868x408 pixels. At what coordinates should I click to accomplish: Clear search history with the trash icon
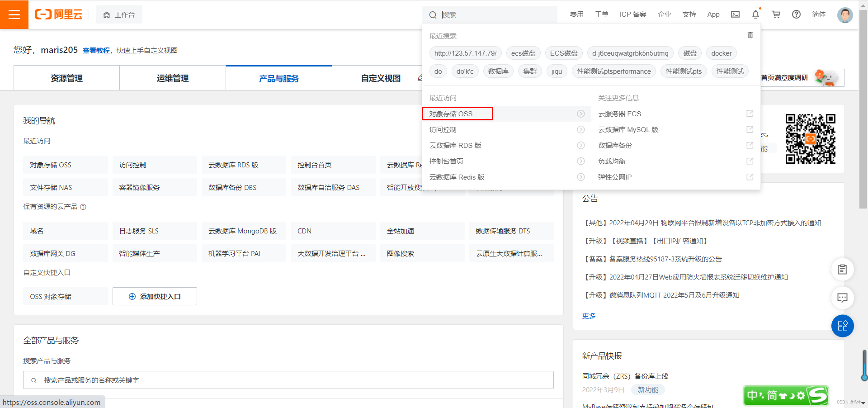tap(750, 35)
